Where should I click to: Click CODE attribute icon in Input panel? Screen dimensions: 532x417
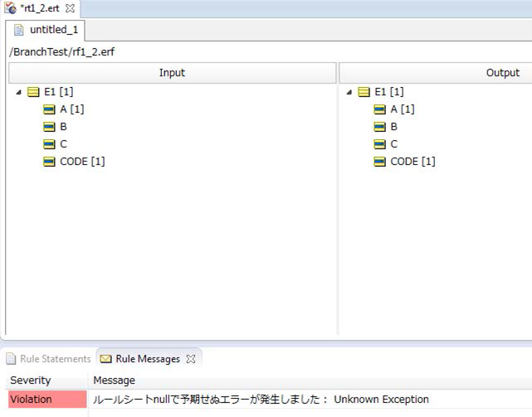click(x=49, y=162)
